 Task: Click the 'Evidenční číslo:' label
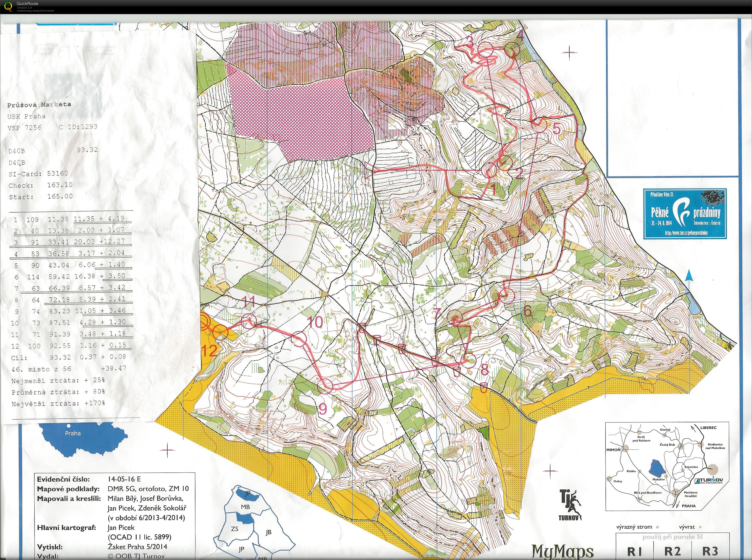coord(63,479)
